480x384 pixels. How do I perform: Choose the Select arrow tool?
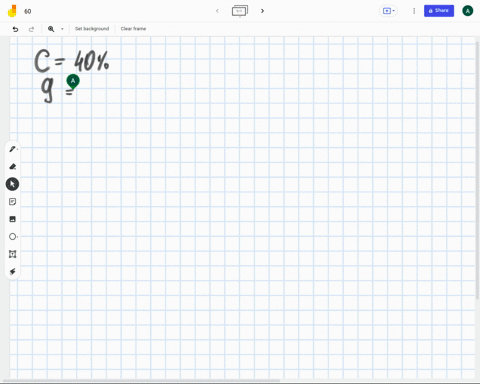coord(12,184)
